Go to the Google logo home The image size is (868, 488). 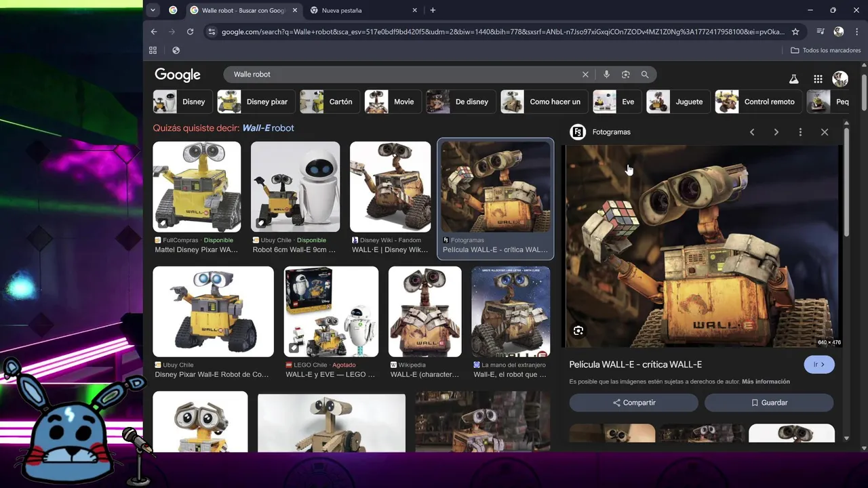178,75
